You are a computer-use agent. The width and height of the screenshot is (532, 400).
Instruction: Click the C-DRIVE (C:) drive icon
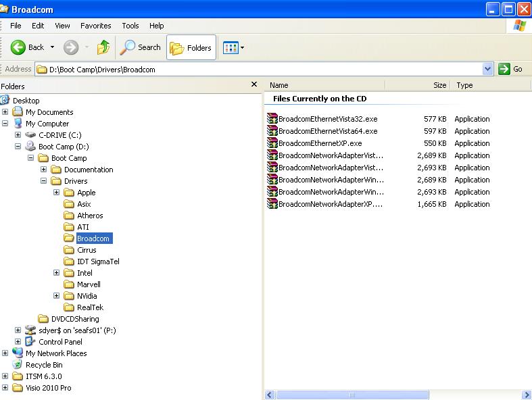(30, 134)
